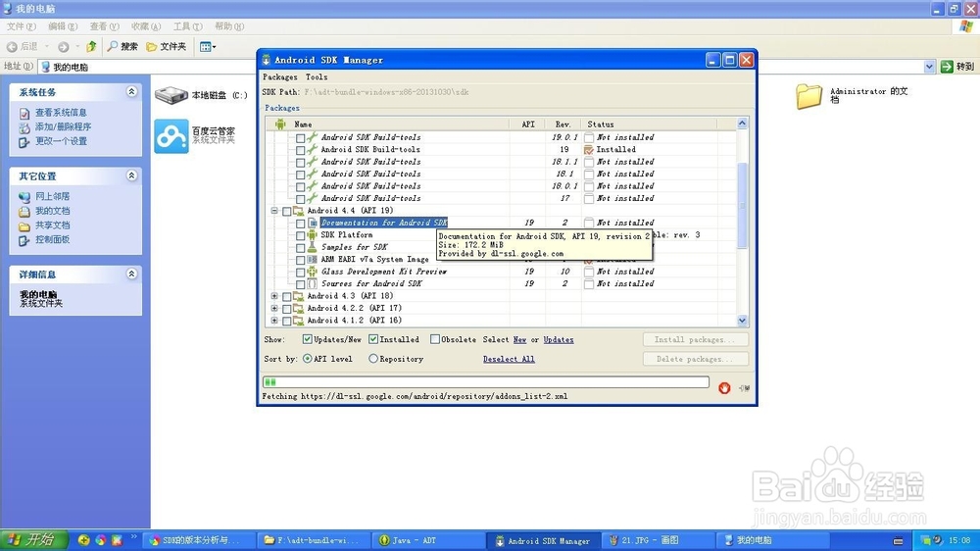Viewport: 980px width, 551px height.
Task: Click the 开始 Start button
Action: click(x=33, y=540)
